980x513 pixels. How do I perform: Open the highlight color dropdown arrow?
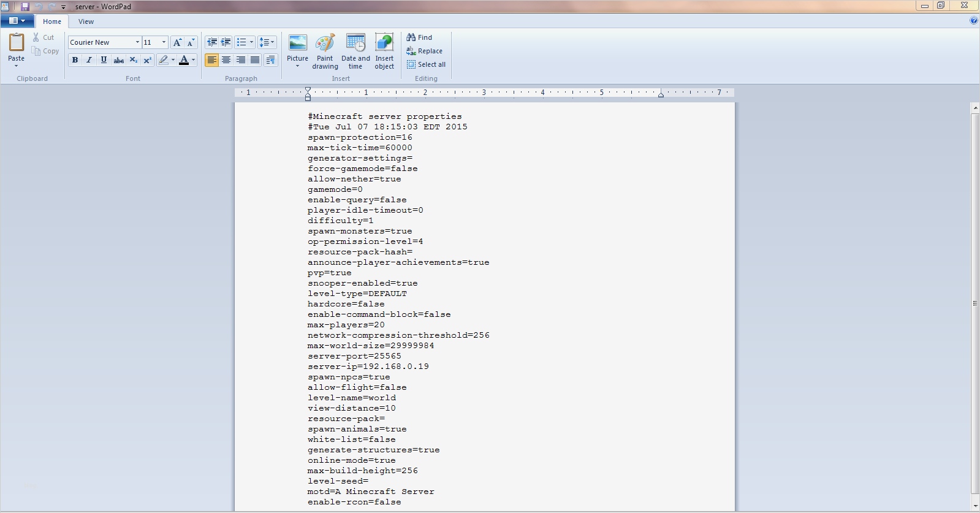click(x=173, y=60)
